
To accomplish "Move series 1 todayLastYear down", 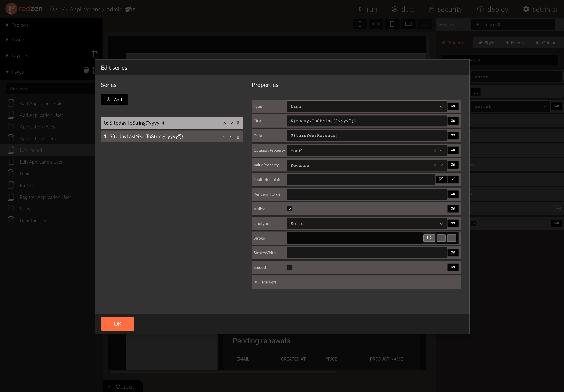I will pyautogui.click(x=231, y=137).
